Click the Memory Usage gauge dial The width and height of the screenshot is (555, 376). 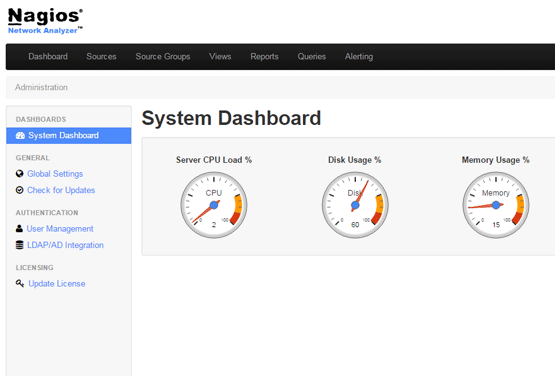pos(496,205)
